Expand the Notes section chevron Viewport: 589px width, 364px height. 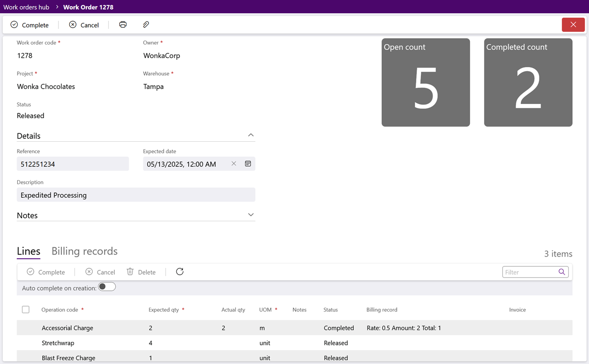(251, 215)
